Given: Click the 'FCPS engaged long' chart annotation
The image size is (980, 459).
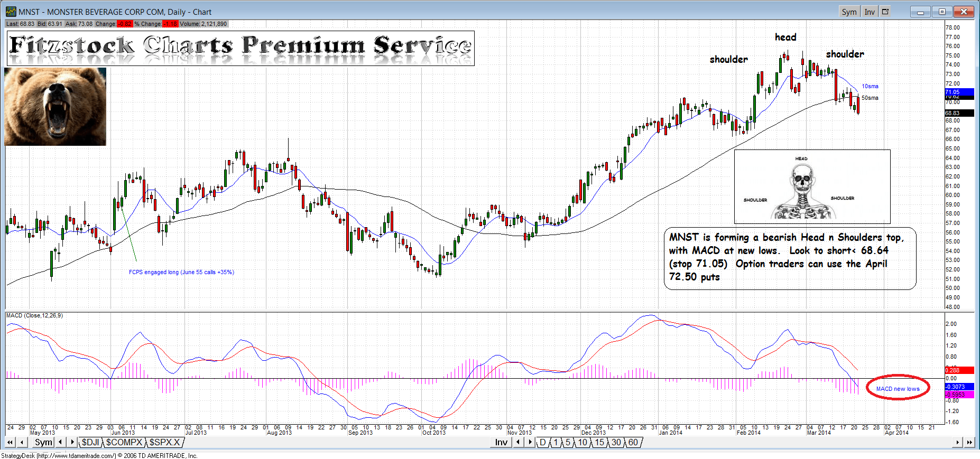Looking at the screenshot, I should 181,272.
